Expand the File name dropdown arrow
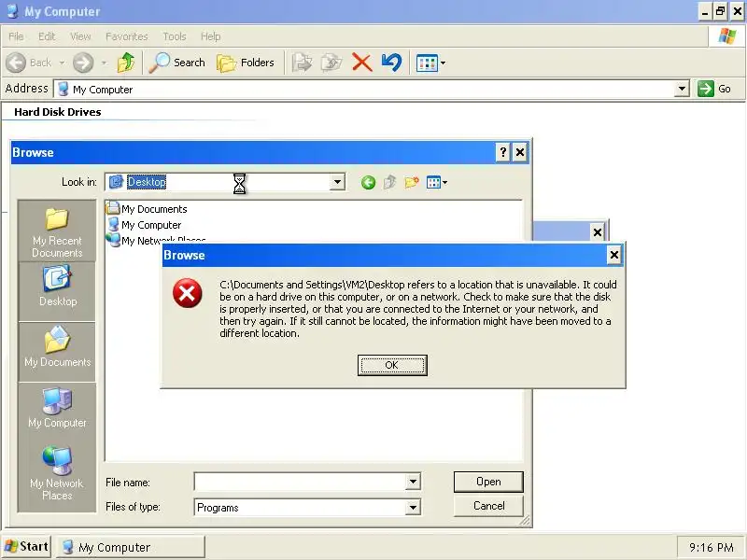 (413, 482)
